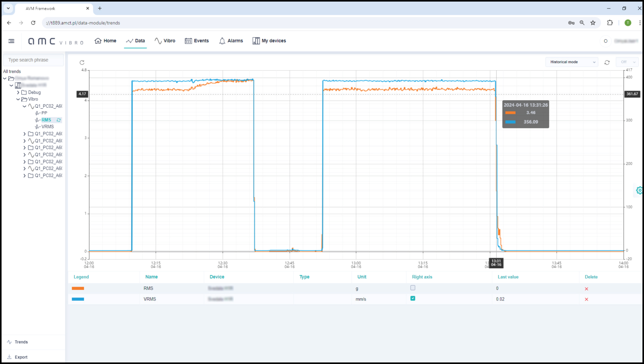Click the hamburger menu icon

11,41
